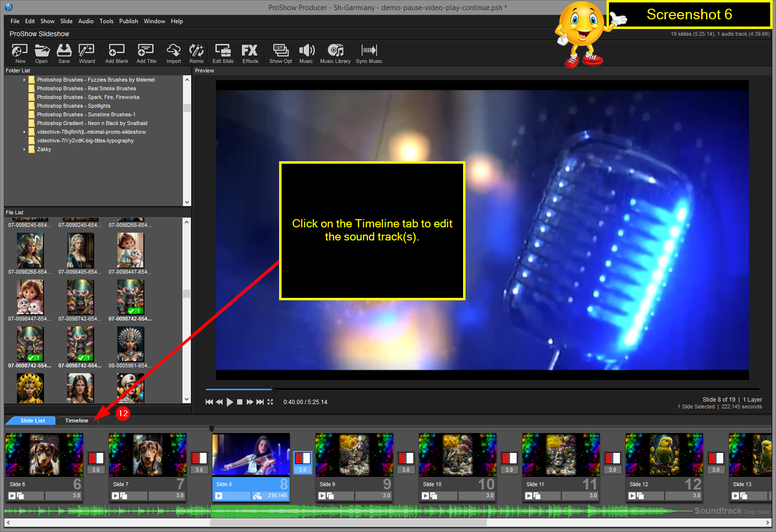The width and height of the screenshot is (776, 532).
Task: Step to previous slide in preview controls
Action: point(219,402)
